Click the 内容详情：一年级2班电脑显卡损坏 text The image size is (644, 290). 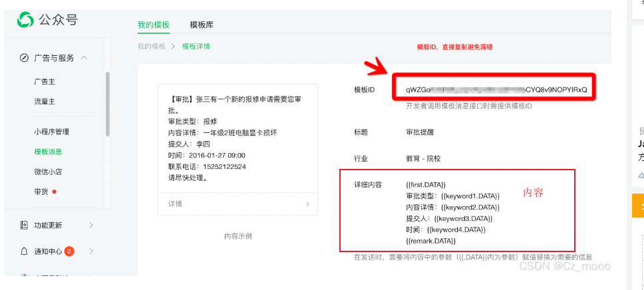point(223,133)
